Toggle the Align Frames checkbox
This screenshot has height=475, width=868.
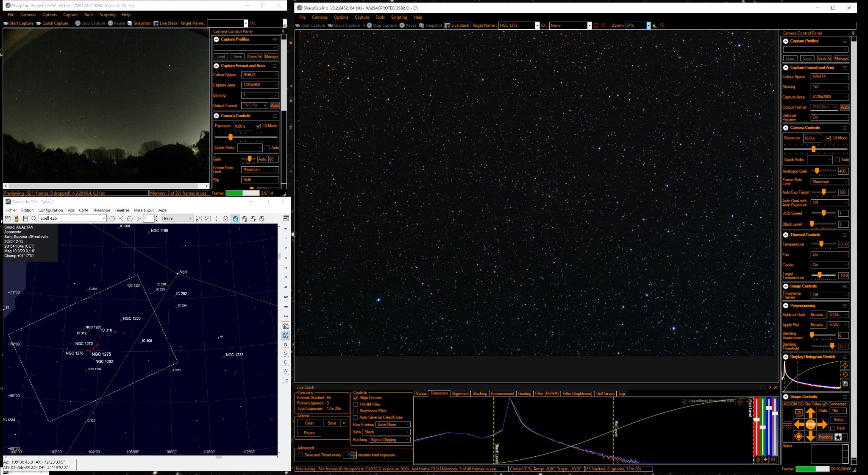356,398
